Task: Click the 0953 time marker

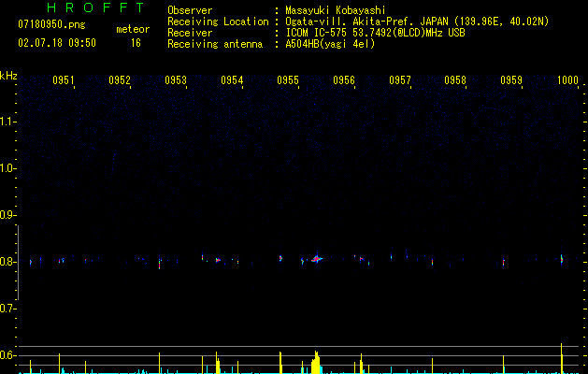Action: tap(176, 80)
